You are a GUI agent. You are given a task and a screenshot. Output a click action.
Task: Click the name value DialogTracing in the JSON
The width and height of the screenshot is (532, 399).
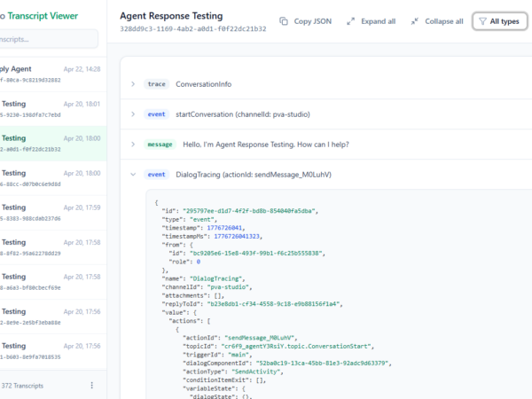[x=215, y=279]
